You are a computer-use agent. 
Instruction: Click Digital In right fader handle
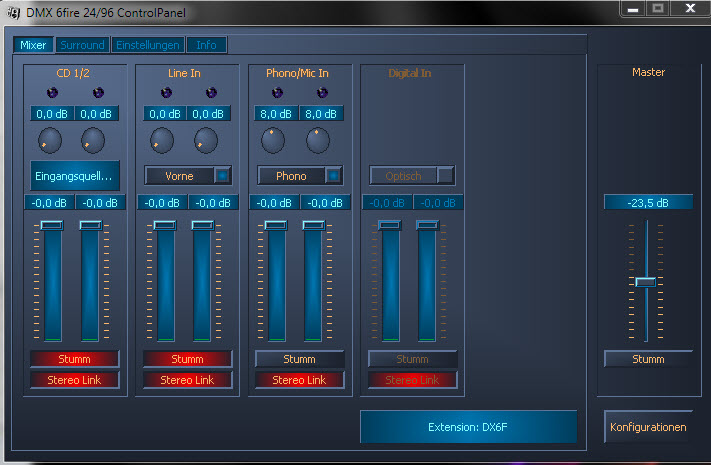coord(428,225)
